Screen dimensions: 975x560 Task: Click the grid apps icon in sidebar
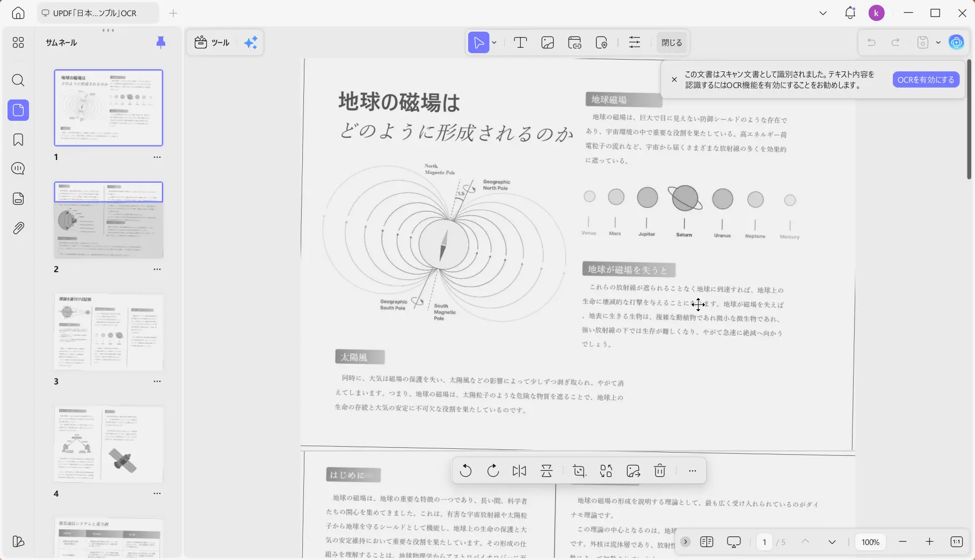coord(18,42)
